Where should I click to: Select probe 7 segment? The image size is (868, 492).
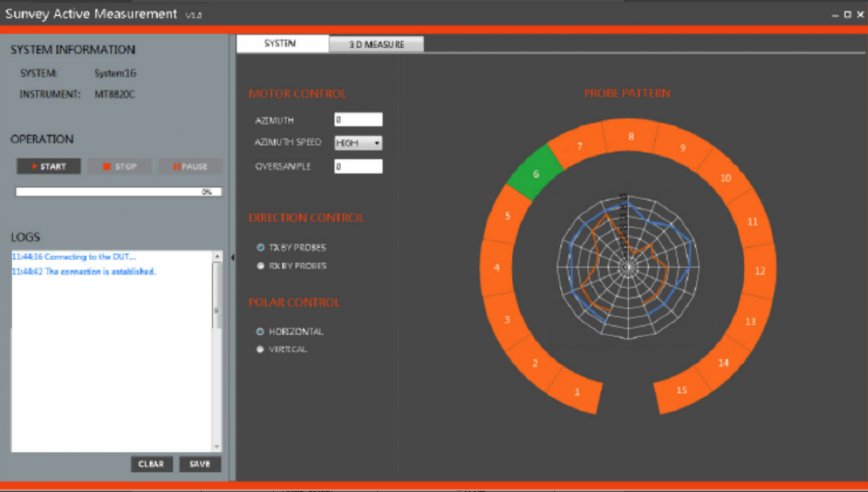[580, 146]
